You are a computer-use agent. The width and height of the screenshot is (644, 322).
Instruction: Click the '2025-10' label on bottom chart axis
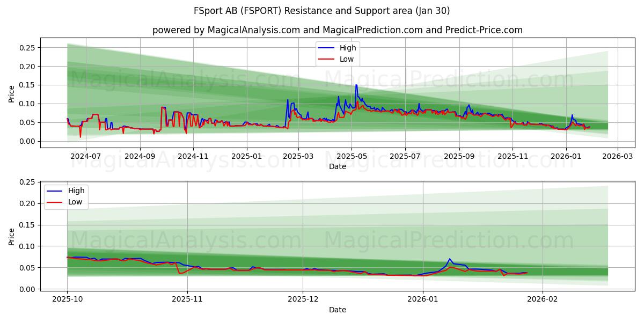67,300
